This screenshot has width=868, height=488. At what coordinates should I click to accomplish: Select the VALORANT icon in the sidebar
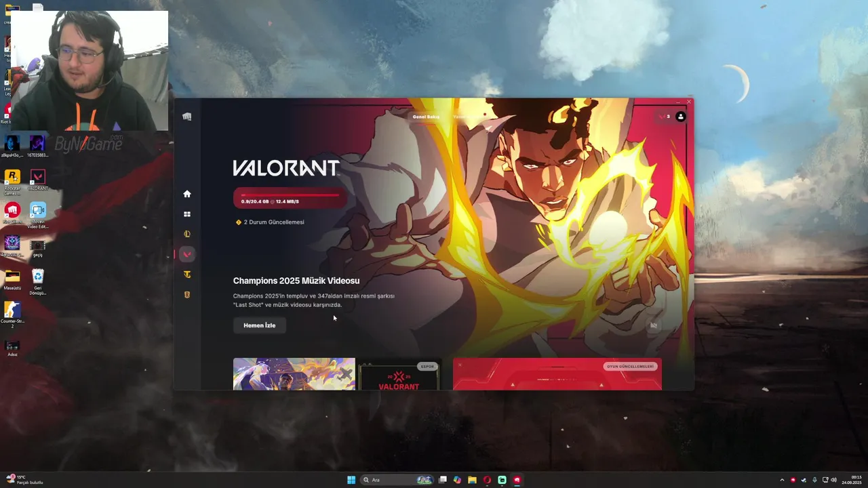point(187,254)
